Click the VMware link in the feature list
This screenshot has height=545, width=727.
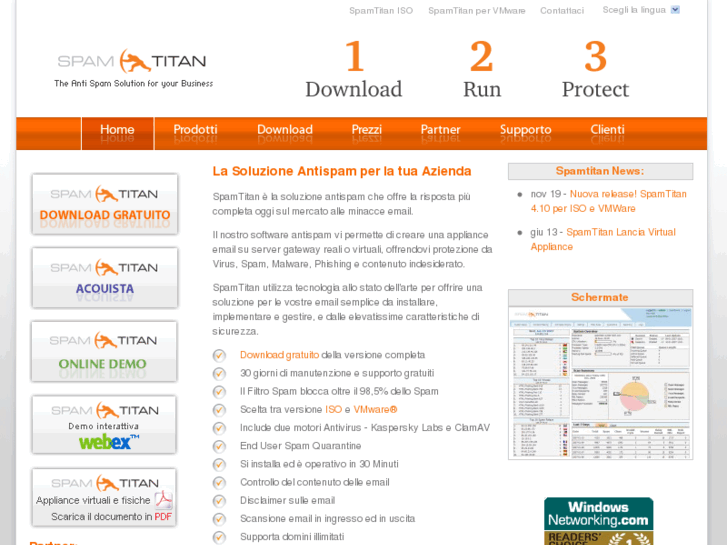coord(375,410)
